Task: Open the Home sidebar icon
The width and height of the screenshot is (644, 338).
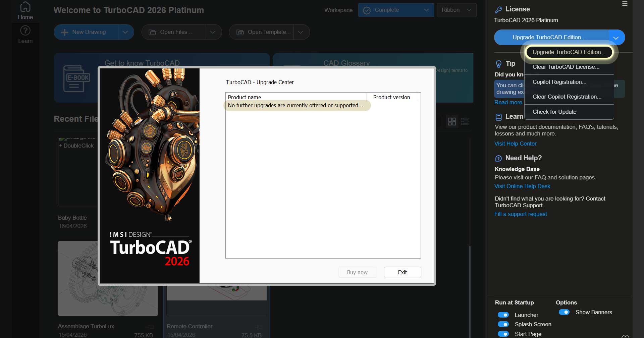Action: tap(25, 11)
